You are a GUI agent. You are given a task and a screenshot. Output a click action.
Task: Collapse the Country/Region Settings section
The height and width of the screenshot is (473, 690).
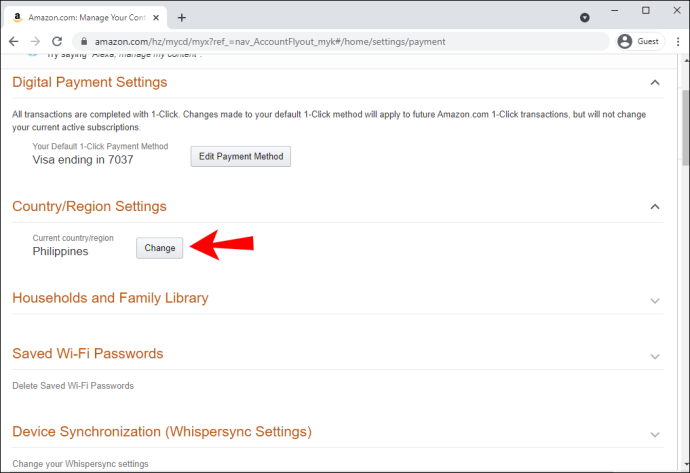[x=655, y=206]
